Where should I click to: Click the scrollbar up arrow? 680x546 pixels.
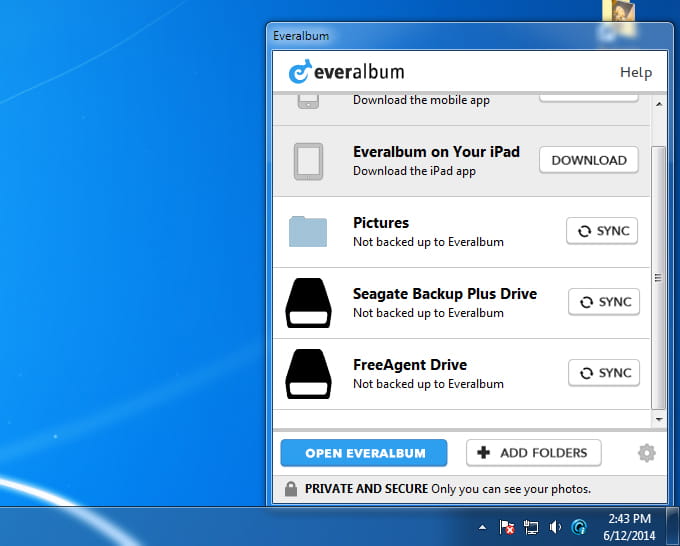[659, 104]
